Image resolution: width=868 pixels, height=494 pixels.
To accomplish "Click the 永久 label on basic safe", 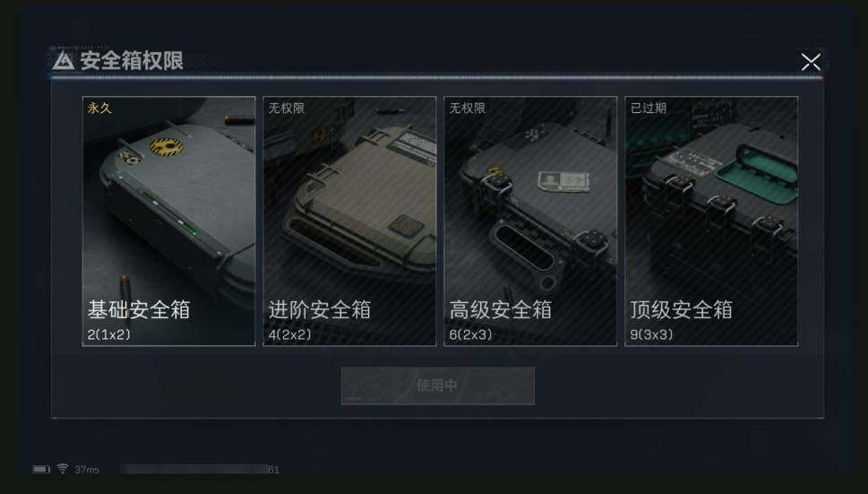I will (99, 108).
